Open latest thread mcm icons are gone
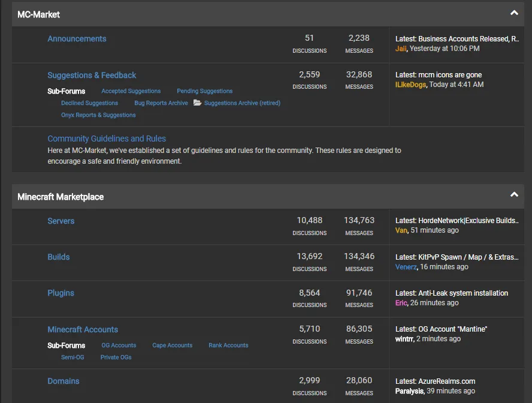Image resolution: width=532 pixels, height=403 pixels. (x=450, y=75)
